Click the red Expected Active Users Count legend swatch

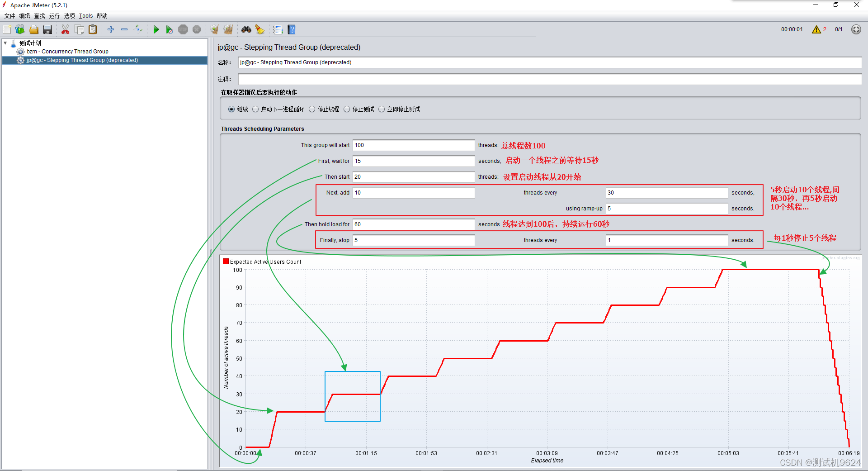tap(226, 262)
